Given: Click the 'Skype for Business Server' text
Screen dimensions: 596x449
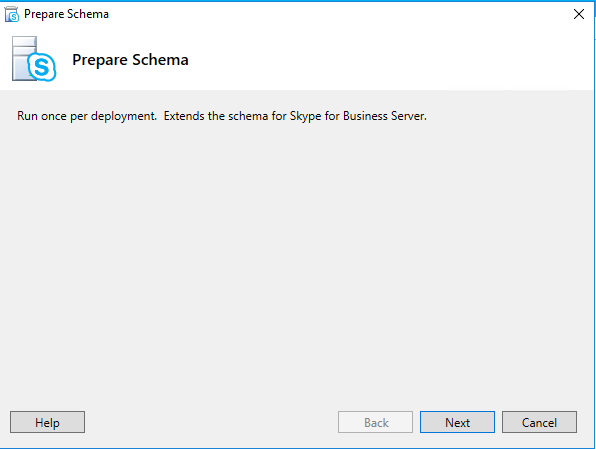Looking at the screenshot, I should [357, 116].
